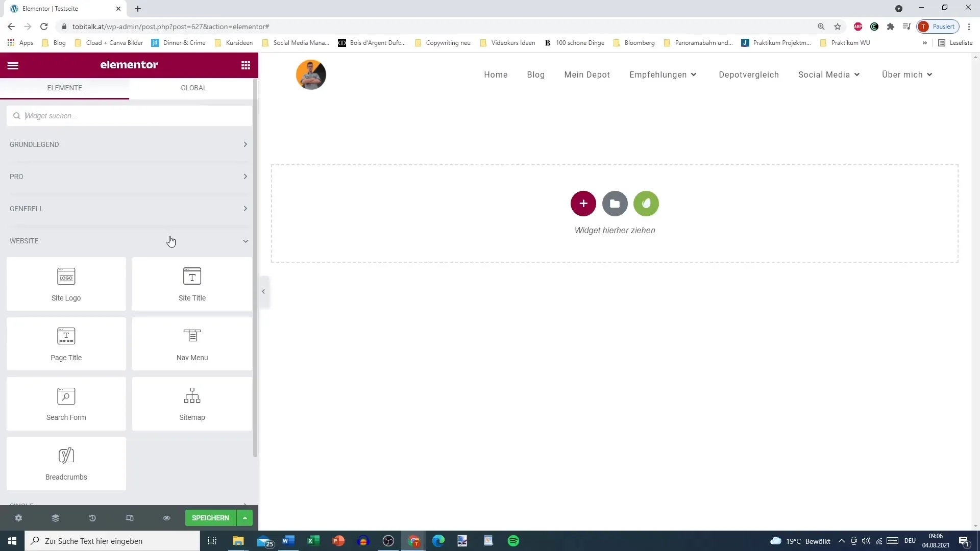This screenshot has width=980, height=551.
Task: Expand the GENERELL widget category
Action: pyautogui.click(x=129, y=209)
